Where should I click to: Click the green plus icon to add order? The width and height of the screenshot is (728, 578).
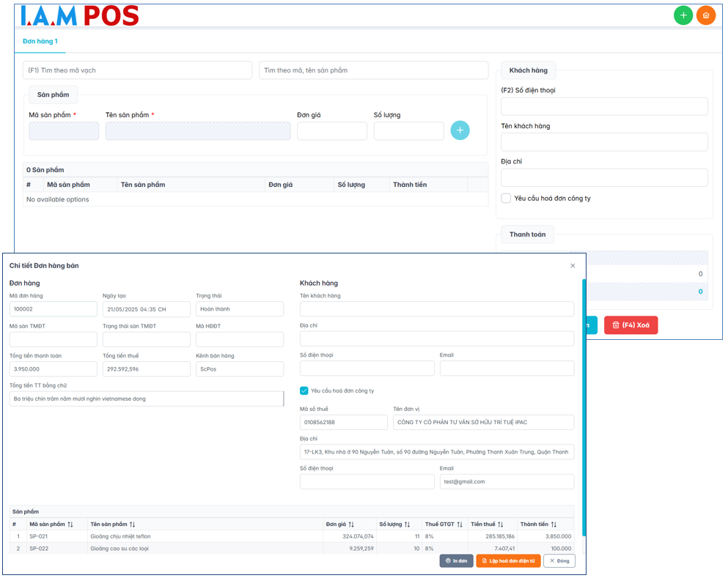pos(683,16)
